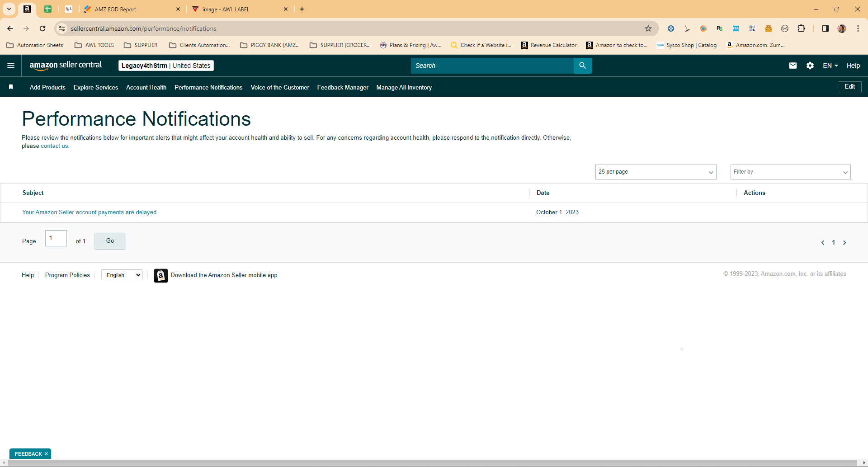Open the Seller Central hamburger menu

pos(11,66)
